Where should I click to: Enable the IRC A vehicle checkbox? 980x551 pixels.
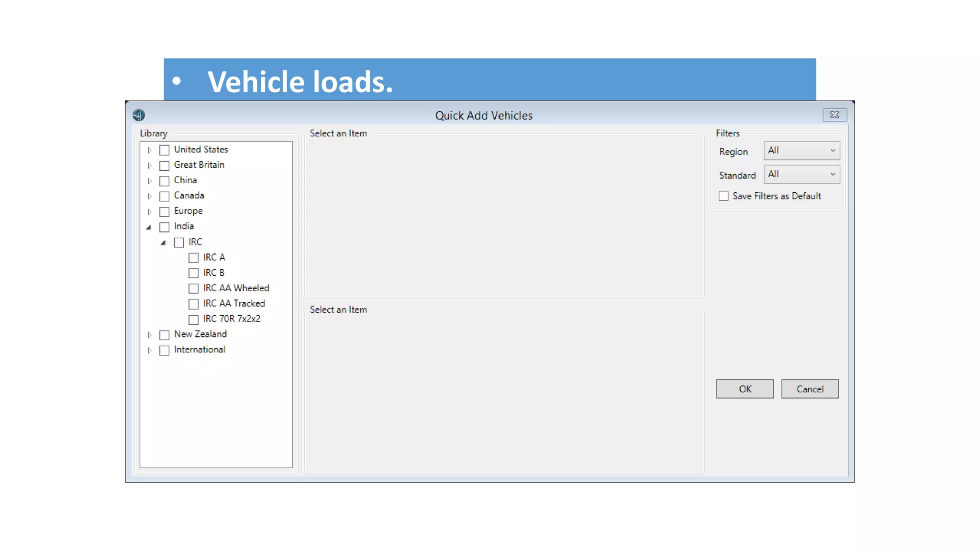click(193, 258)
